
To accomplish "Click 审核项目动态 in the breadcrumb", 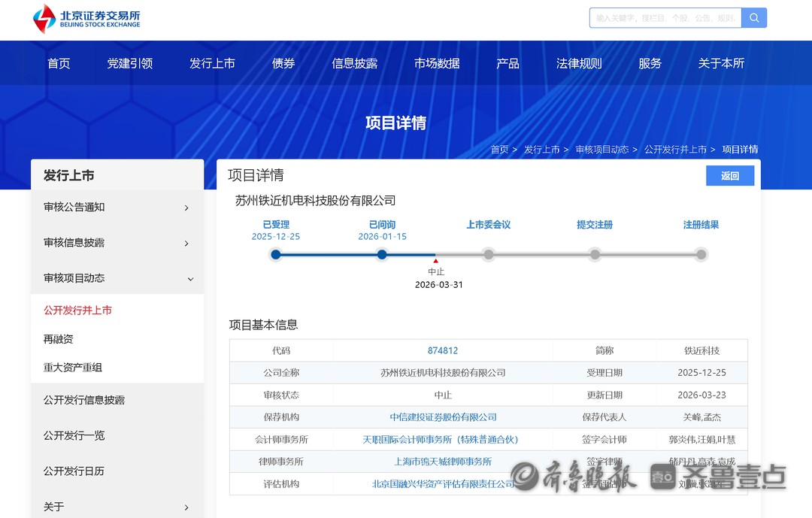I will [x=601, y=150].
